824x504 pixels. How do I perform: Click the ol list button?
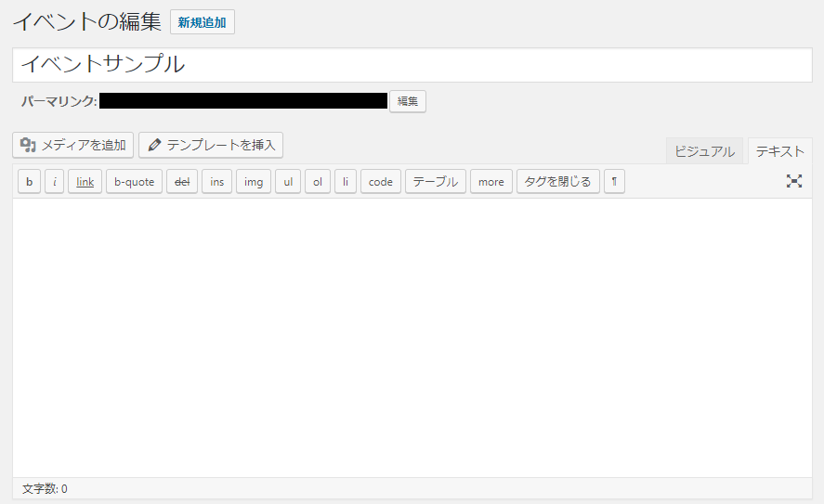318,182
